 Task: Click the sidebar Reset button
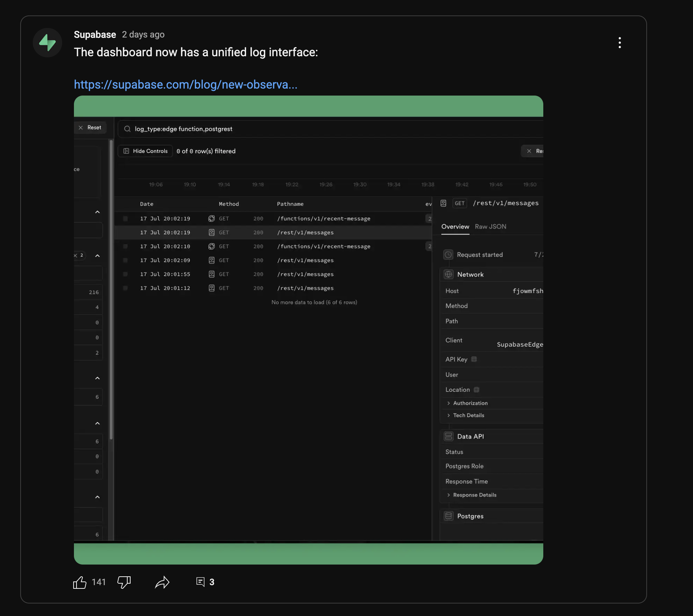click(x=90, y=128)
